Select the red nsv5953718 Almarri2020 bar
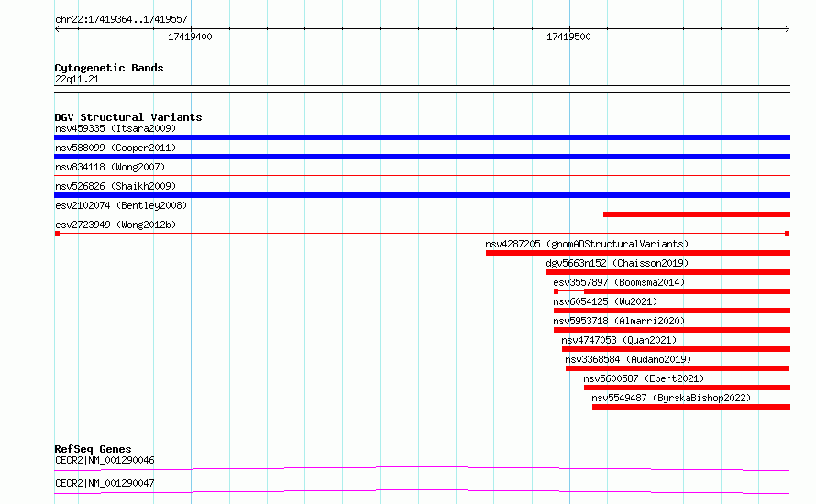The width and height of the screenshot is (816, 504). coord(672,330)
